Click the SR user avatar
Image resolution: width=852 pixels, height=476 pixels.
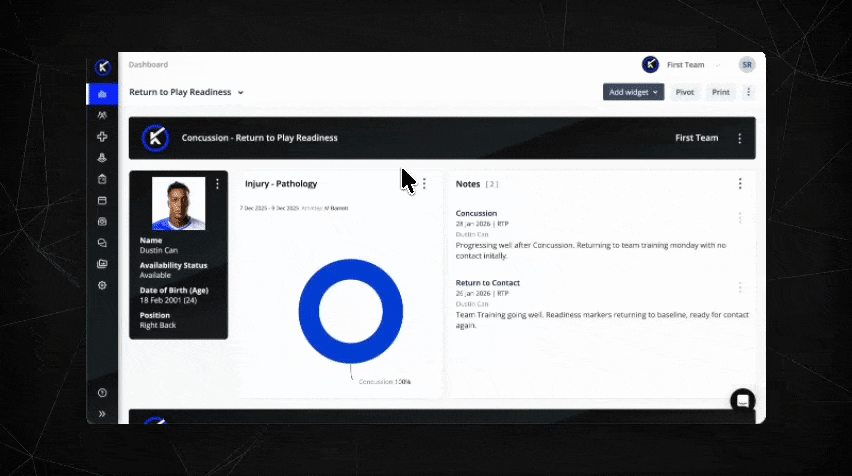click(746, 65)
